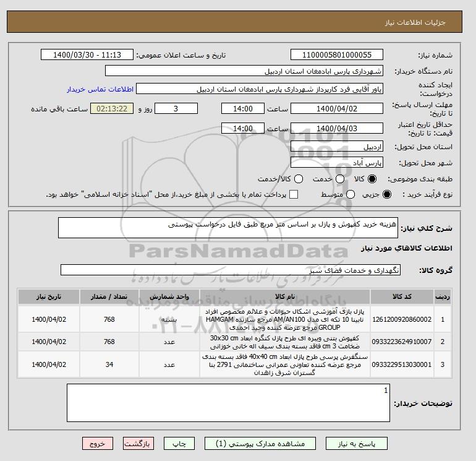
Task: Toggle the اسناد خزانه اسلامی payment checkbox
Action: point(294,194)
